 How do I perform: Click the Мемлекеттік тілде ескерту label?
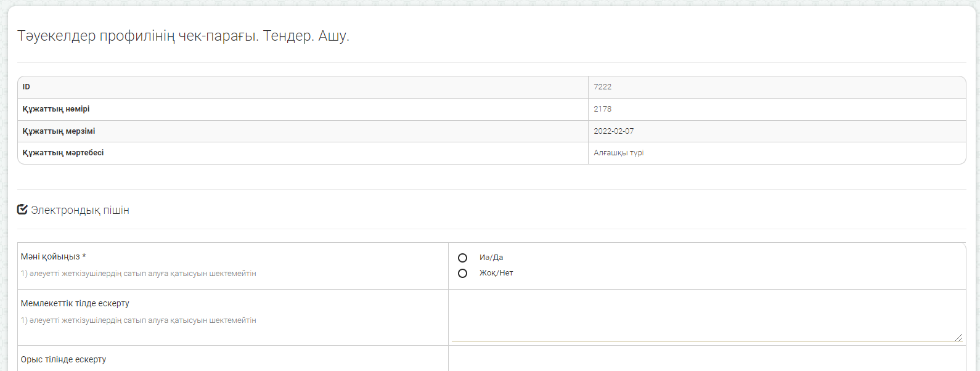click(x=75, y=303)
